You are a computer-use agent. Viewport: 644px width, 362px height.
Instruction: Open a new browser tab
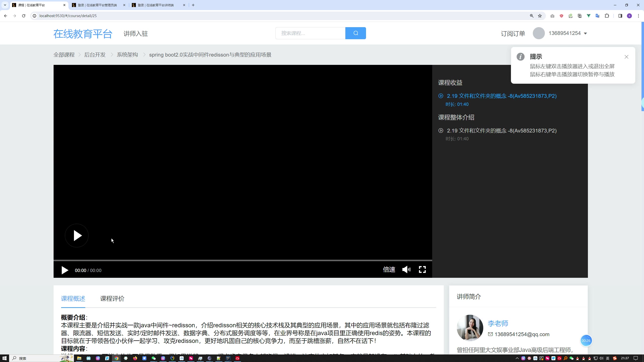tap(193, 5)
